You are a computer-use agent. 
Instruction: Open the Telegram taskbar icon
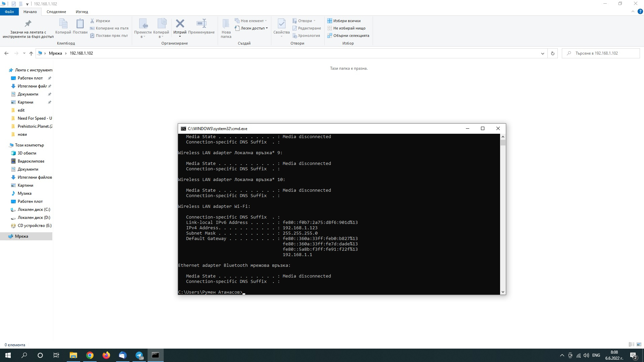click(x=139, y=355)
